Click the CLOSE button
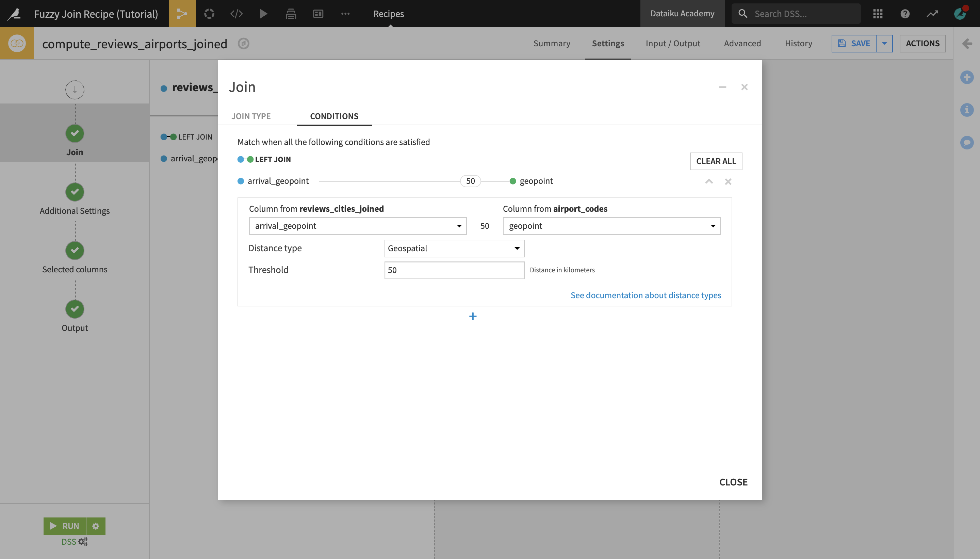980x559 pixels. coord(733,482)
